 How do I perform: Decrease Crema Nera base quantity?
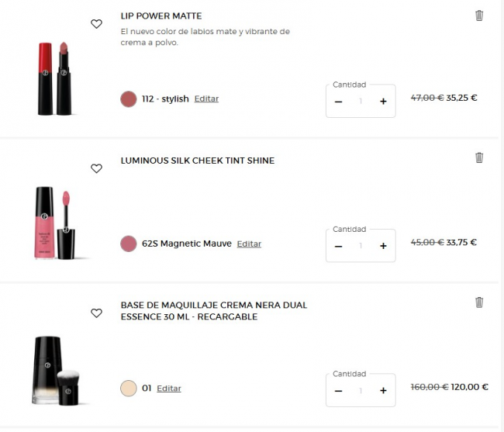[338, 391]
